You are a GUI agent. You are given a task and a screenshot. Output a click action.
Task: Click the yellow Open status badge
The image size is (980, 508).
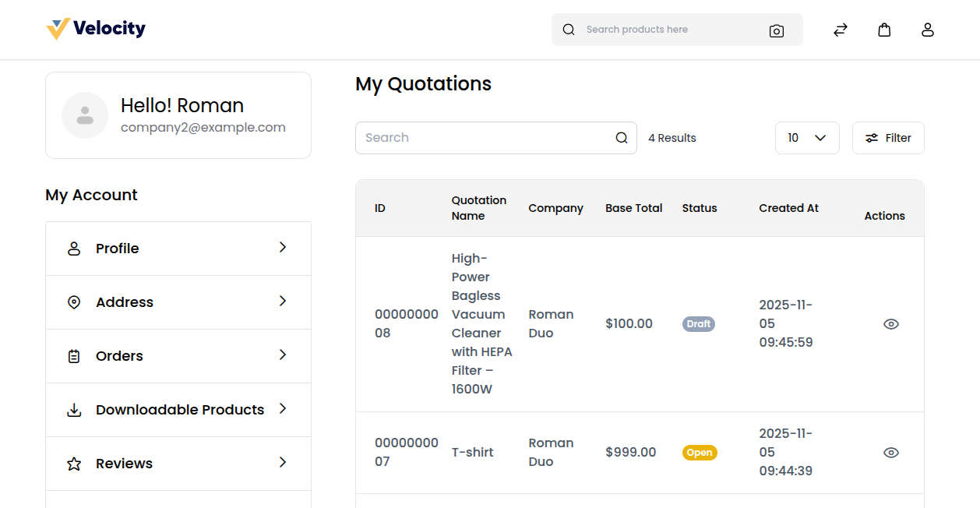coord(700,453)
